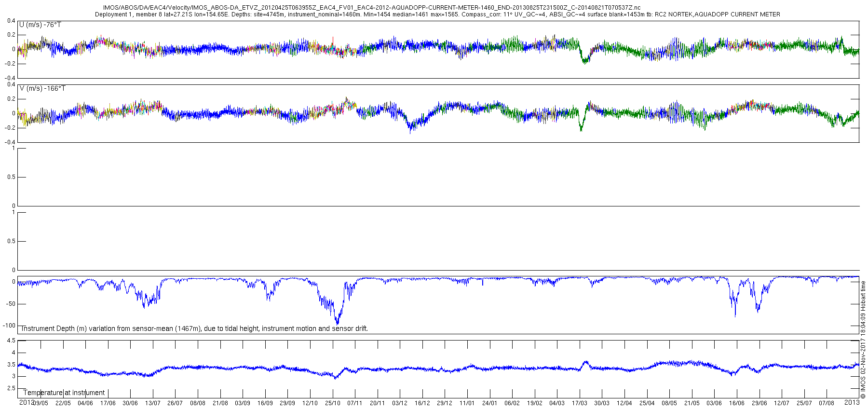Click the 03/09 date tick label

[x=243, y=403]
